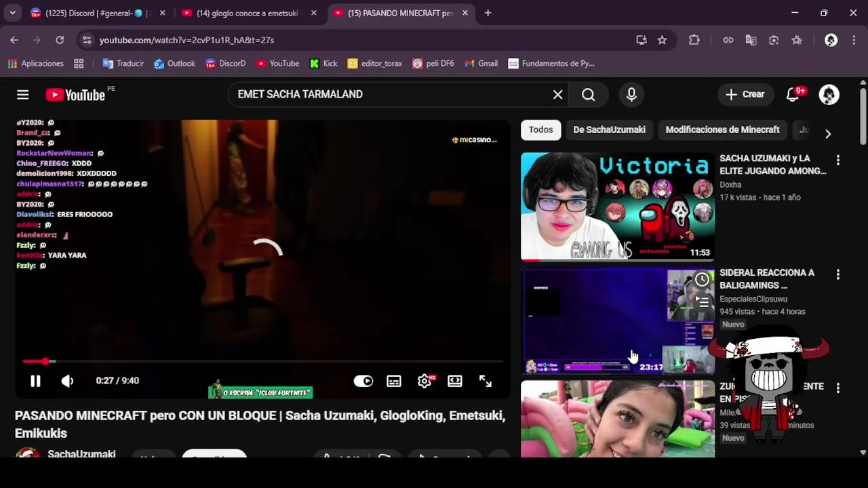Open options menu for SACHA UZUMAKI y LA ELITE
Image resolution: width=868 pixels, height=488 pixels.
(838, 161)
